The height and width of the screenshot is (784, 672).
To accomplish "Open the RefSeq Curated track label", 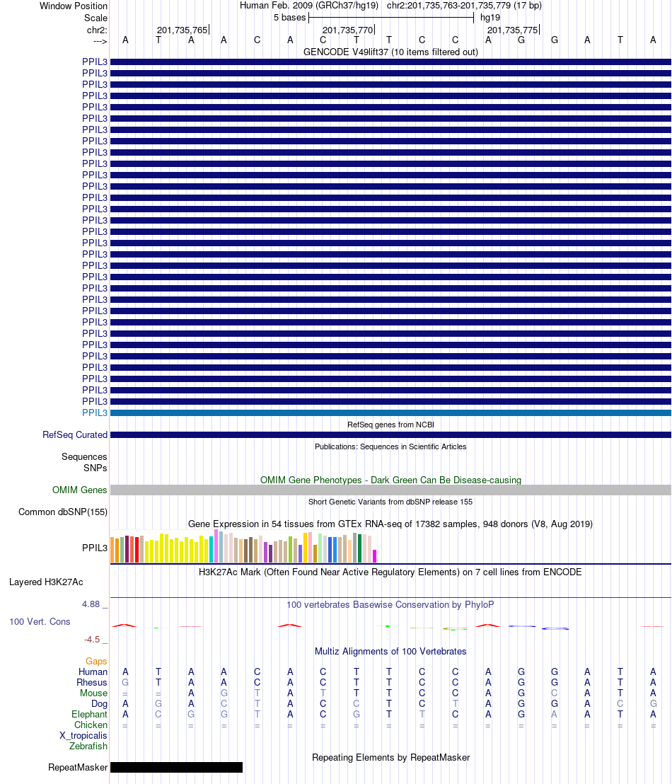I will pos(75,435).
